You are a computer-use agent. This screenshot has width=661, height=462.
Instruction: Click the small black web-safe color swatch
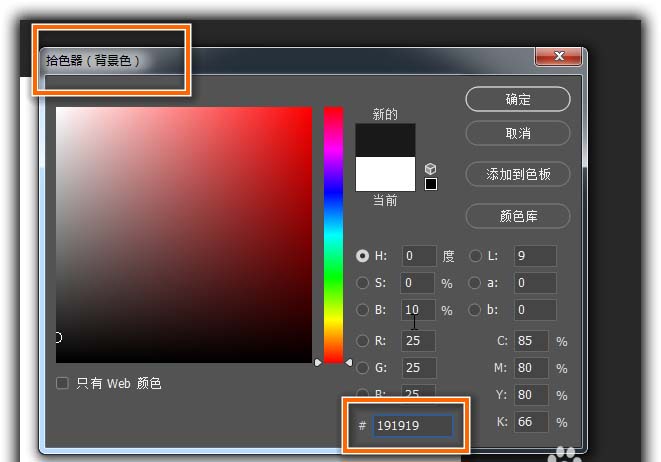pyautogui.click(x=430, y=184)
